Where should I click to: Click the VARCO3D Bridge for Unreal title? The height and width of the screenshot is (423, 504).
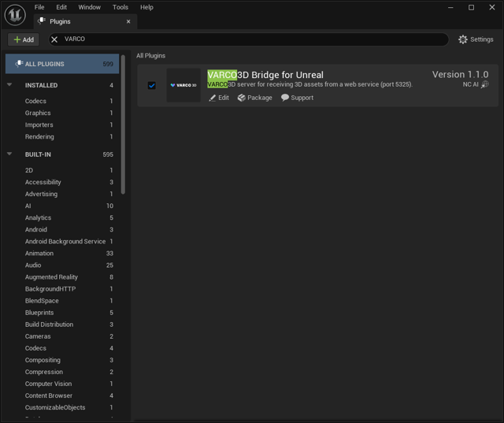point(265,75)
